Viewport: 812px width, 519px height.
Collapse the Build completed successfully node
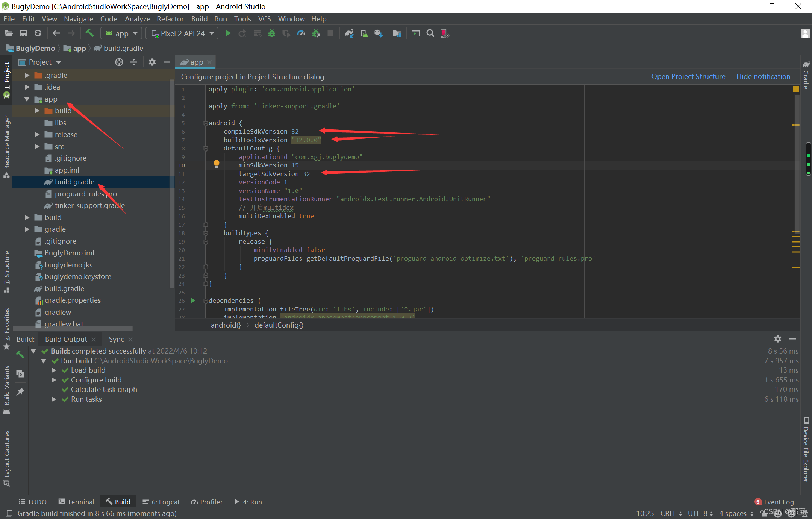pos(33,351)
